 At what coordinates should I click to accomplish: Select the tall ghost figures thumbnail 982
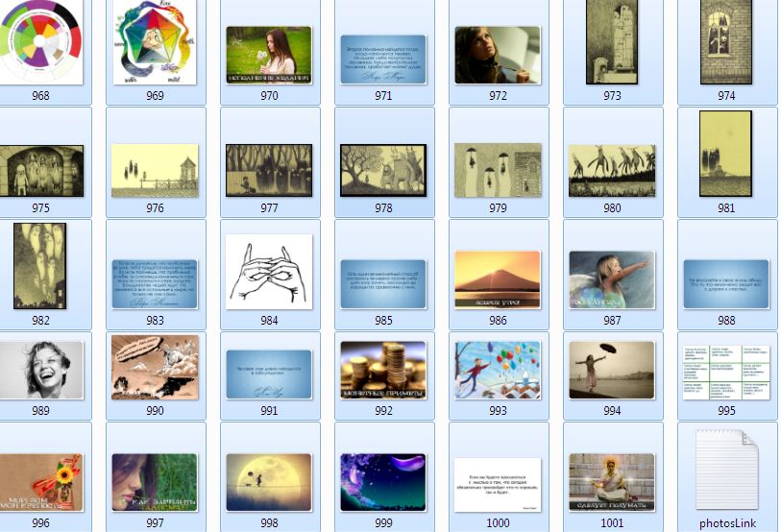(x=39, y=266)
